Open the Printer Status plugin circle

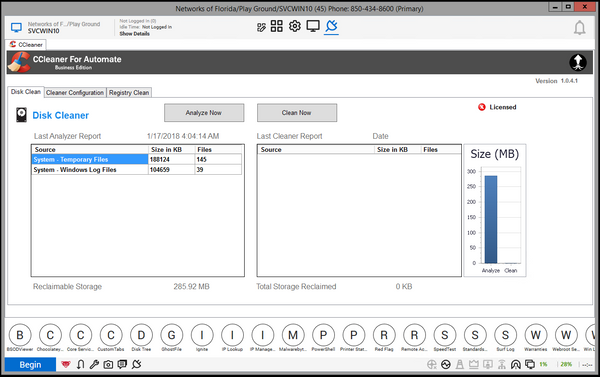(x=354, y=335)
